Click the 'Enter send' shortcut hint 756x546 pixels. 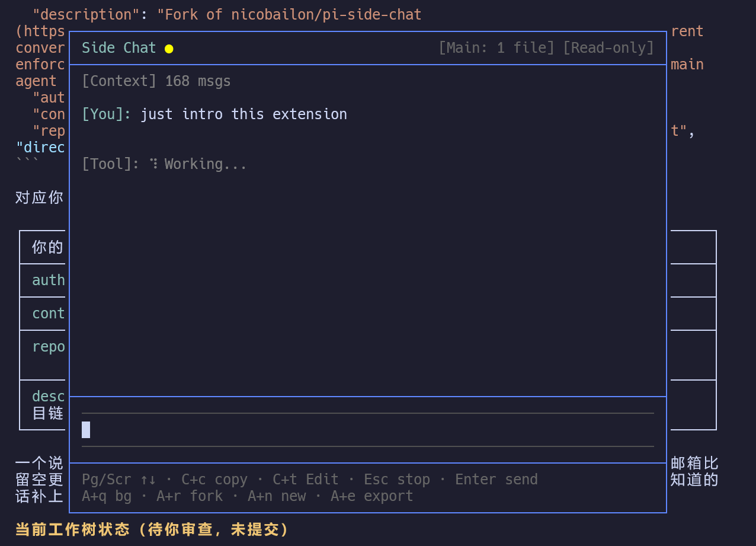496,480
